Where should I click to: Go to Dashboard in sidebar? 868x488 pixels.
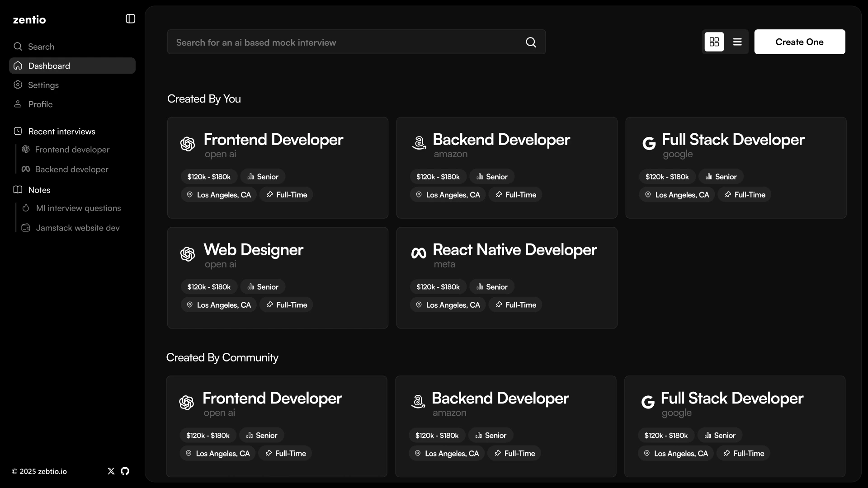coord(49,66)
